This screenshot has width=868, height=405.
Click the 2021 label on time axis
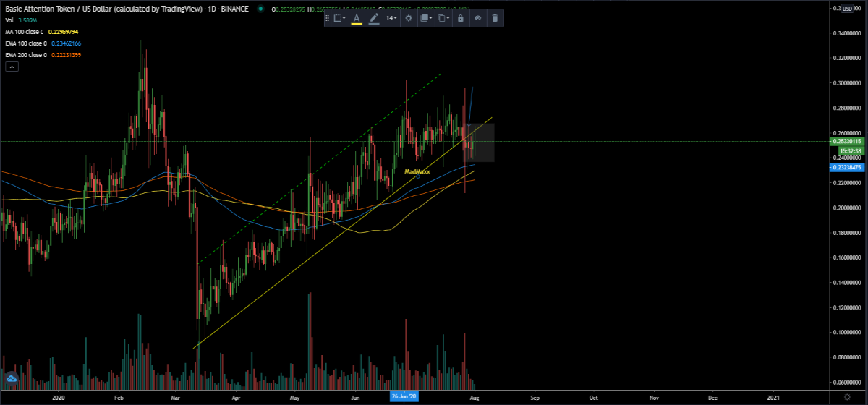click(773, 397)
